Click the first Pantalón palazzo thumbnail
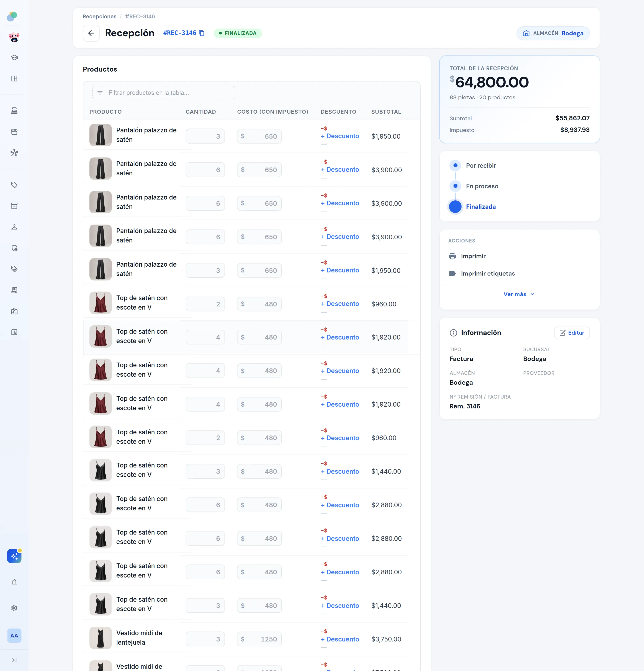The width and height of the screenshot is (644, 671). (101, 135)
